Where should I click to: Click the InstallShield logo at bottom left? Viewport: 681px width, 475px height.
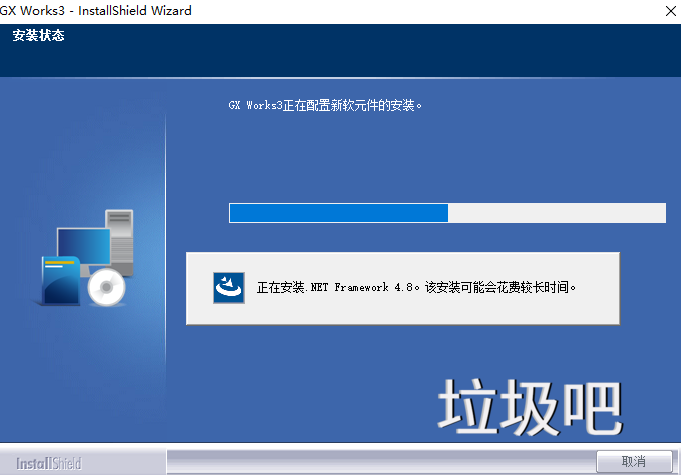[x=48, y=464]
